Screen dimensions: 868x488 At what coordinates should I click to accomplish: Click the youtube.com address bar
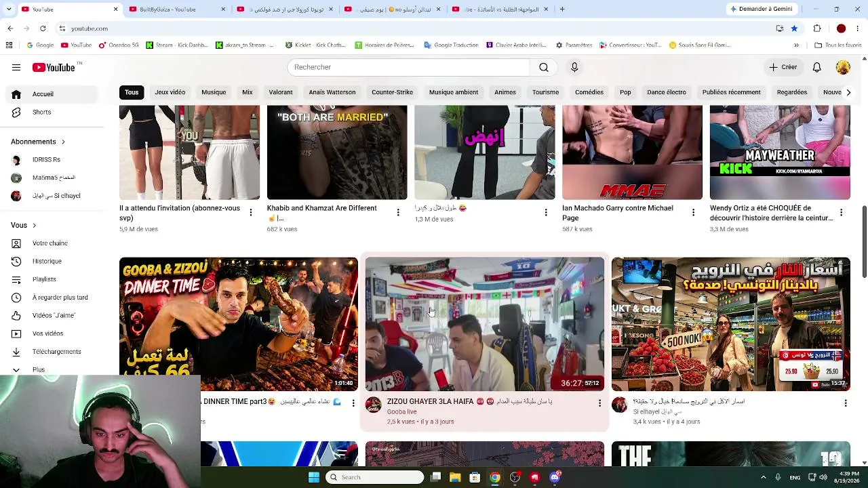point(414,28)
